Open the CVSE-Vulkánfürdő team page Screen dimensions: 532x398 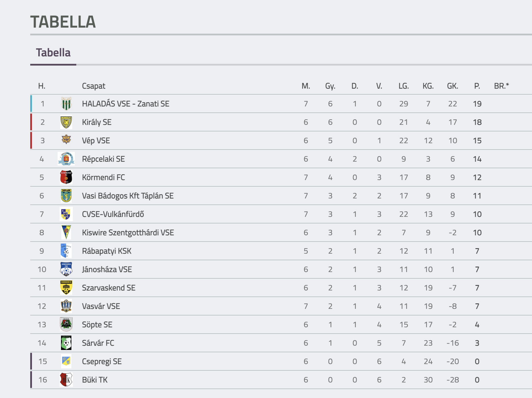point(113,214)
